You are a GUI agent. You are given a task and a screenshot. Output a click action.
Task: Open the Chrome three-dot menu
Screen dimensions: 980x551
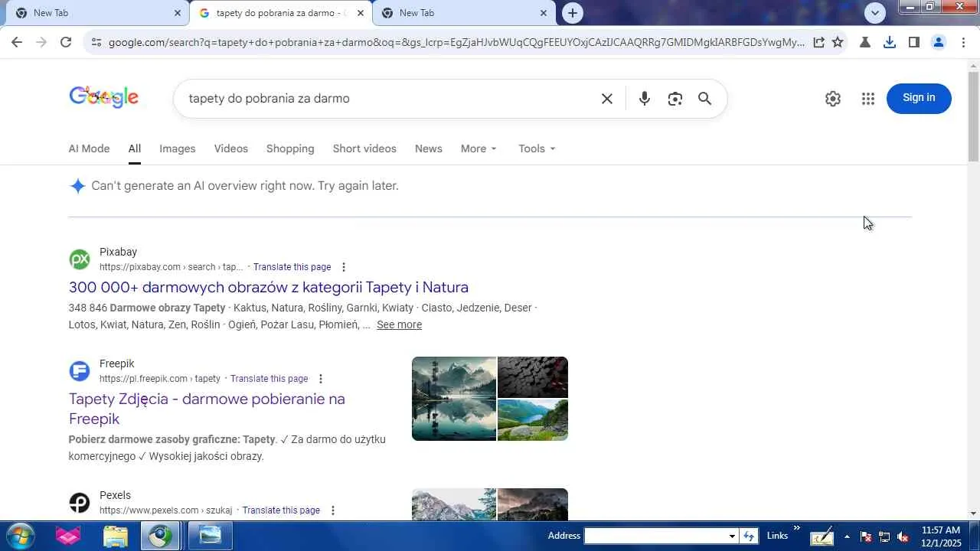point(962,42)
